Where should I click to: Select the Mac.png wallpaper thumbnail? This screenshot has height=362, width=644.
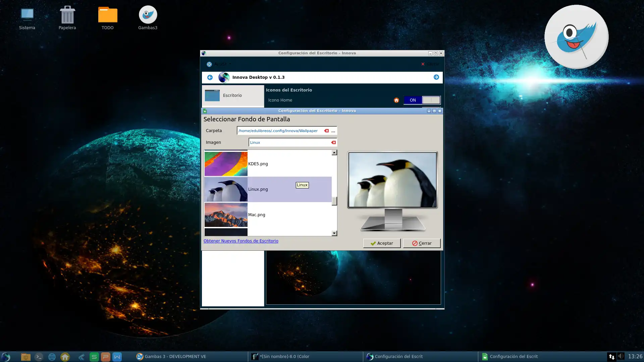(226, 215)
